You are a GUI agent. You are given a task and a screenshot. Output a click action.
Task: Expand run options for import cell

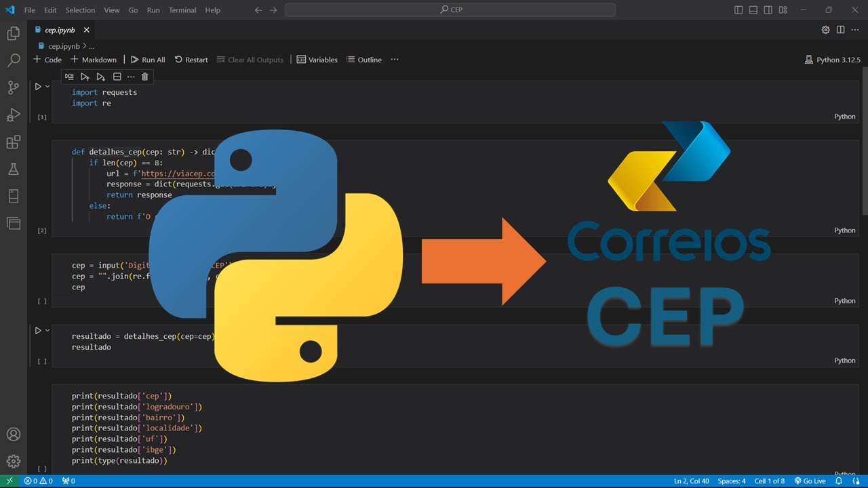[x=47, y=86]
